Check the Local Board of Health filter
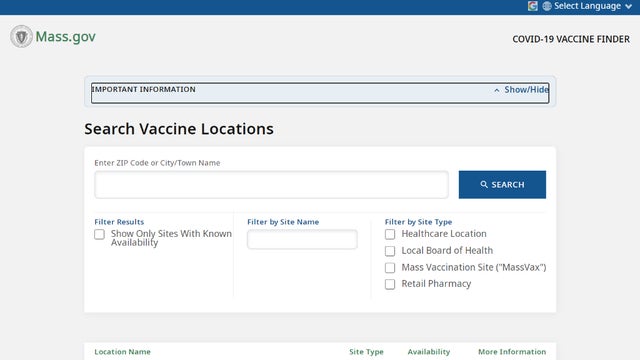 point(390,251)
